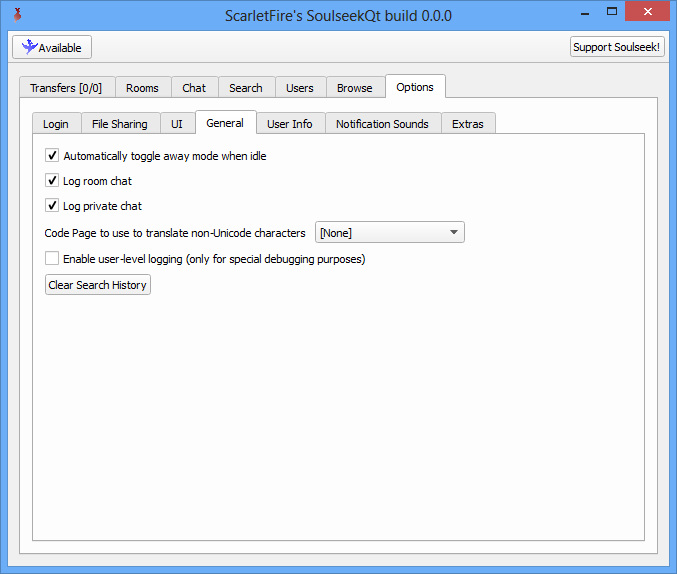Image resolution: width=677 pixels, height=574 pixels.
Task: Enable user-level logging checkbox
Action: pyautogui.click(x=52, y=258)
